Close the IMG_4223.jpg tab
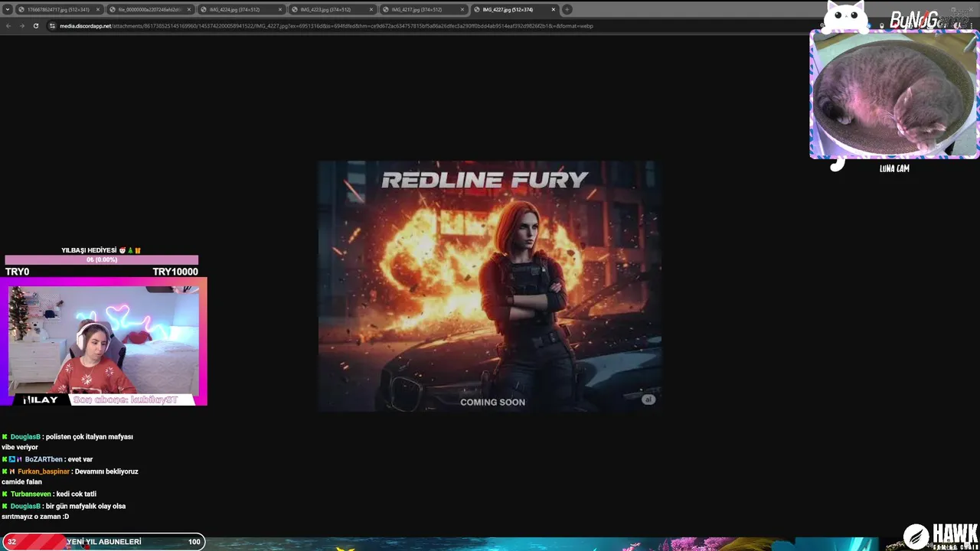The height and width of the screenshot is (551, 980). pyautogui.click(x=371, y=9)
